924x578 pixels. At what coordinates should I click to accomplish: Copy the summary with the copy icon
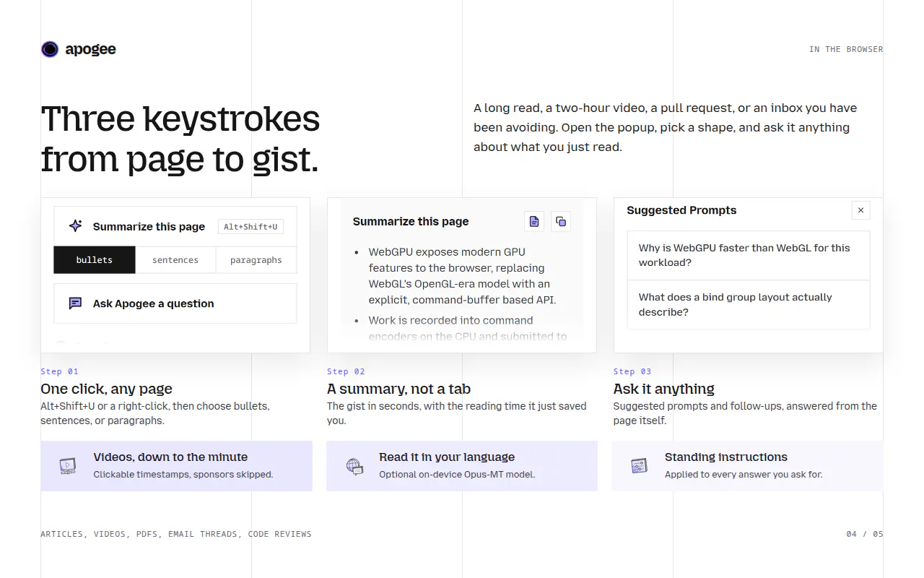(561, 221)
